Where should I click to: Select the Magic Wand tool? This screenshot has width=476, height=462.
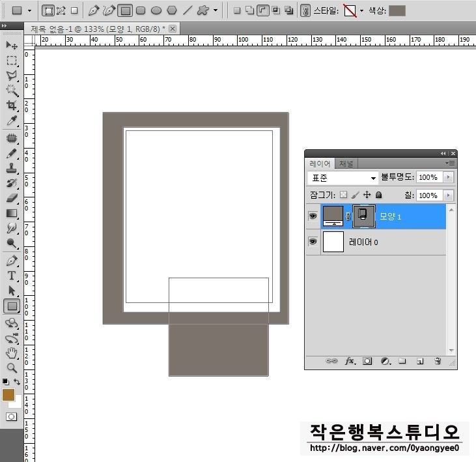12,90
